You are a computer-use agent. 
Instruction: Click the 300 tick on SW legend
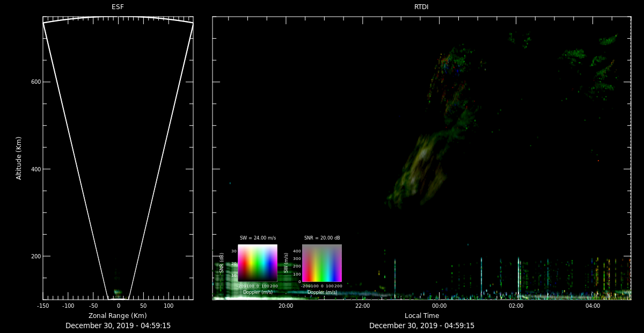[297, 258]
